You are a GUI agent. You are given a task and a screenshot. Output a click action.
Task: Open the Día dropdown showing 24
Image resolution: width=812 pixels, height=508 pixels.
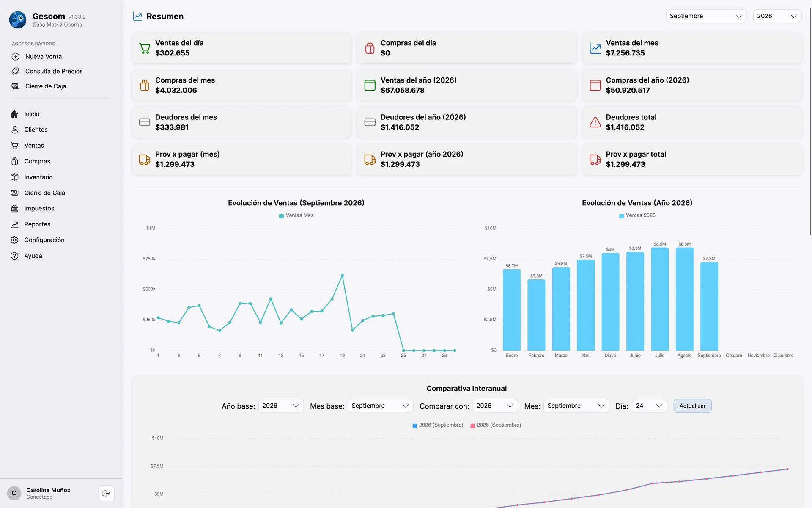(649, 406)
